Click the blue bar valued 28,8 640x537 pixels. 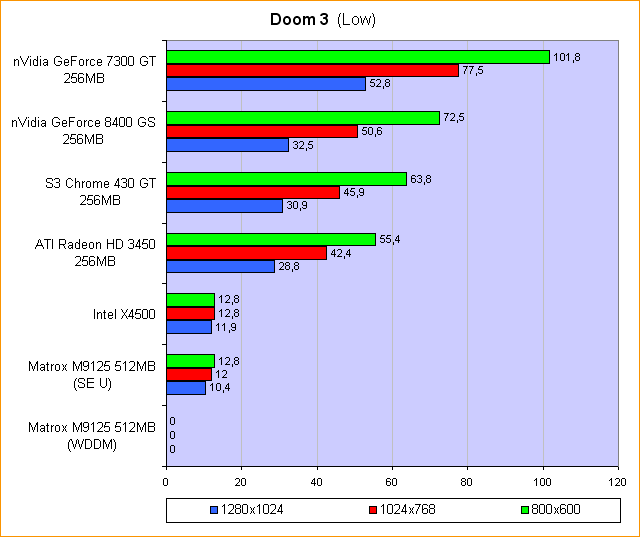click(x=220, y=266)
